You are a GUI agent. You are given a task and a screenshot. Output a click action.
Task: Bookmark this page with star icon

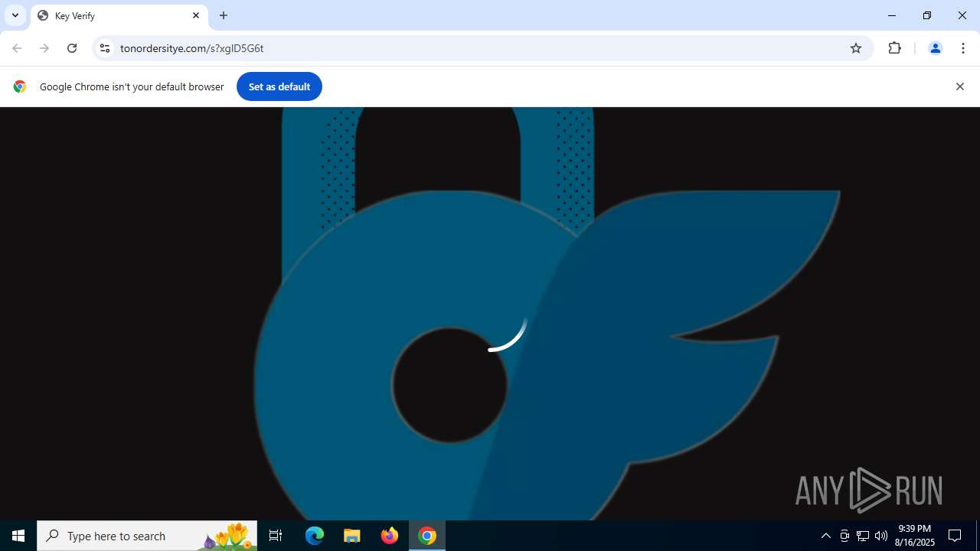click(856, 48)
